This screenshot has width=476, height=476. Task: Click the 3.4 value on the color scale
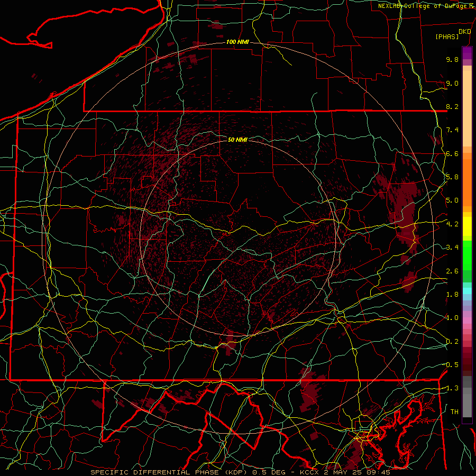pos(452,248)
